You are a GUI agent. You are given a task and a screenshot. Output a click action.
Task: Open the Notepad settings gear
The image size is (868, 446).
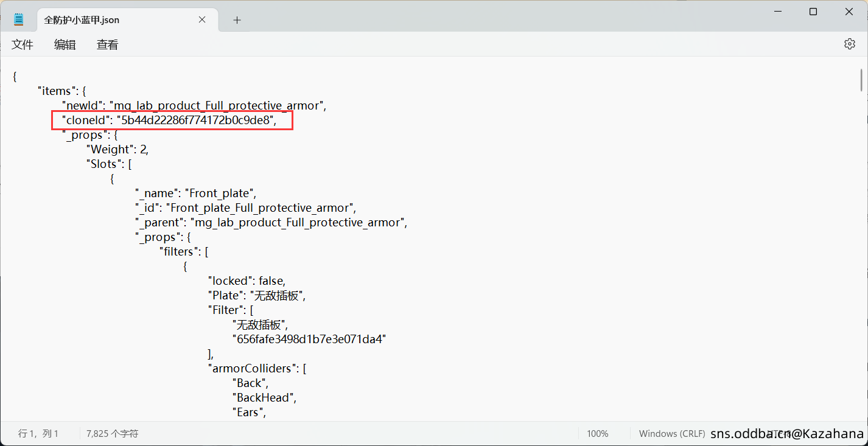[849, 44]
